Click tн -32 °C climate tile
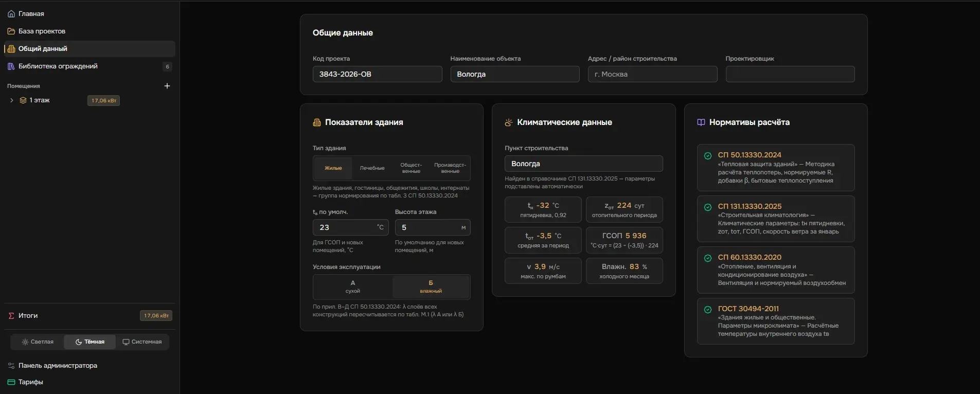Screen dimensions: 980x394 [543, 210]
